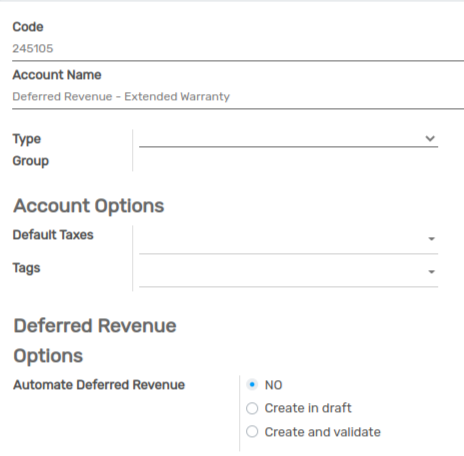Viewport: 464px width, 456px height.
Task: Focus the Account Name field with Deferred Revenue text
Action: pyautogui.click(x=238, y=97)
